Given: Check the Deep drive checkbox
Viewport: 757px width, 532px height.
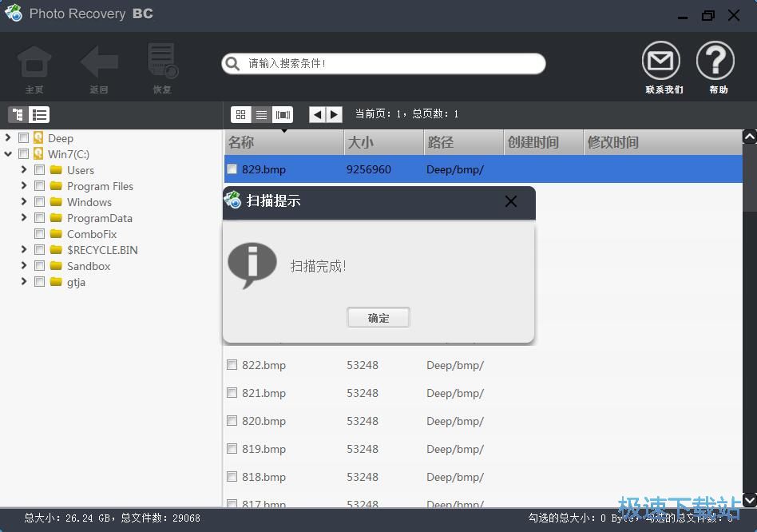Looking at the screenshot, I should point(23,138).
